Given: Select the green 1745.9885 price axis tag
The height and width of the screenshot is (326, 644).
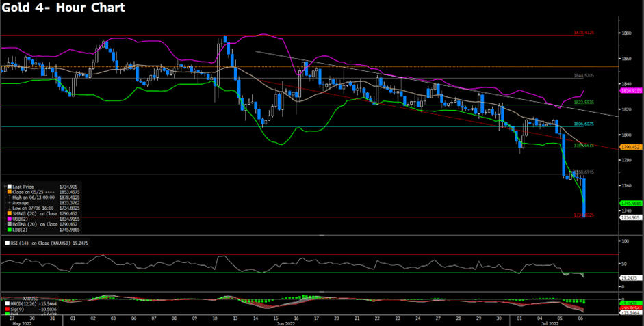Looking at the screenshot, I should (630, 203).
